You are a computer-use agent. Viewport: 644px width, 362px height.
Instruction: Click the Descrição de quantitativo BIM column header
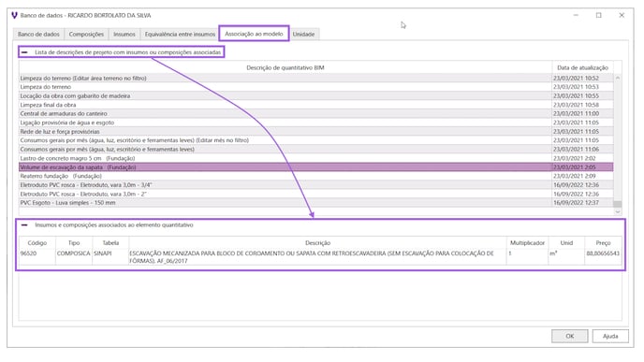pyautogui.click(x=285, y=67)
